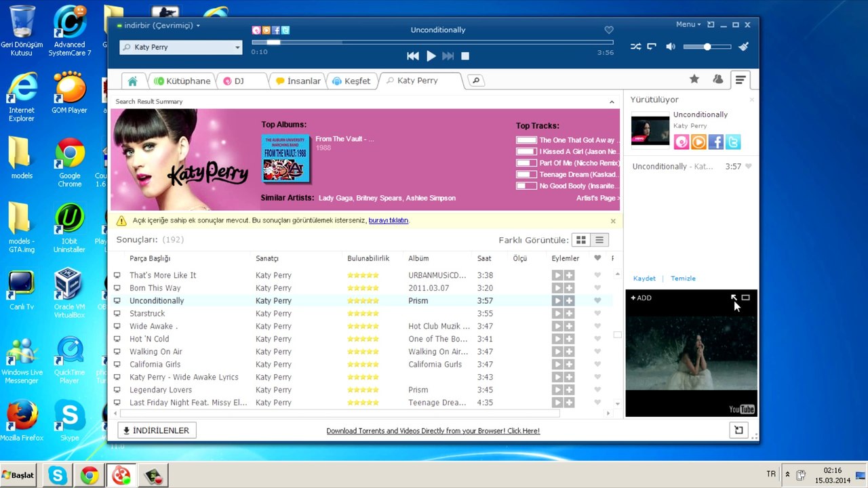
Task: Toggle shuffle mode in the player
Action: click(x=635, y=47)
